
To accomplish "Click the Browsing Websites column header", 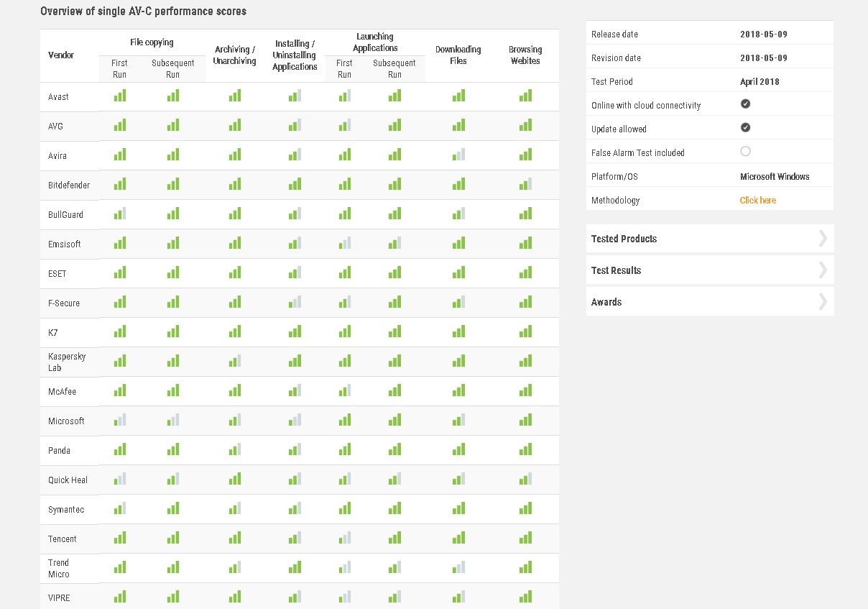I will click(x=525, y=55).
